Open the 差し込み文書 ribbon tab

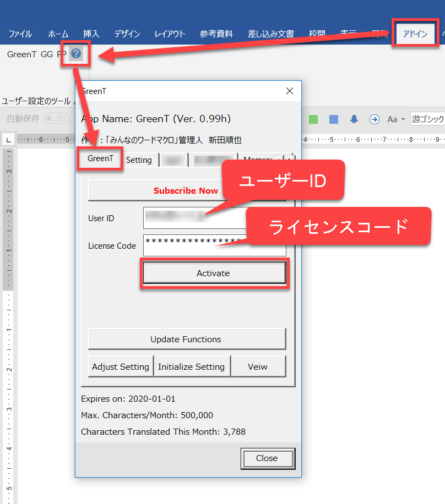270,34
